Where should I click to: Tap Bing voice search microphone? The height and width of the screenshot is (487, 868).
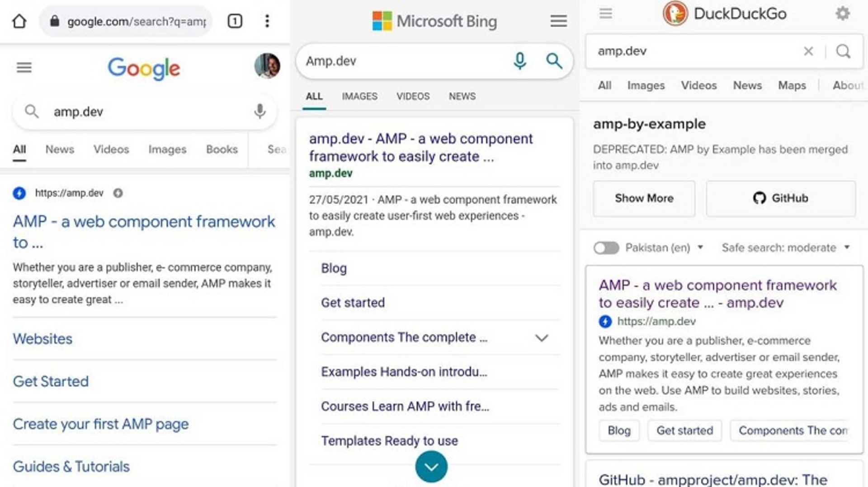[520, 61]
